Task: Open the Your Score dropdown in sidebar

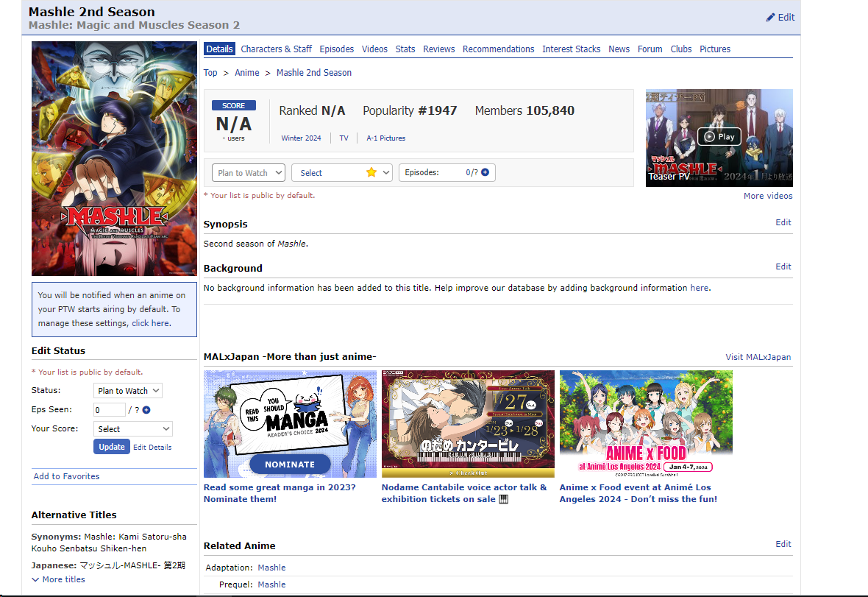Action: pos(133,429)
